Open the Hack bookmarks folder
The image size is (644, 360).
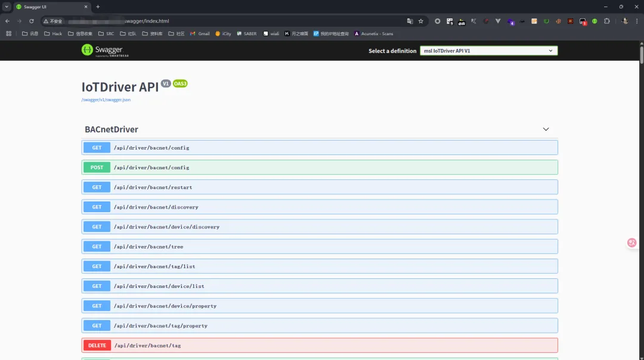tap(53, 33)
